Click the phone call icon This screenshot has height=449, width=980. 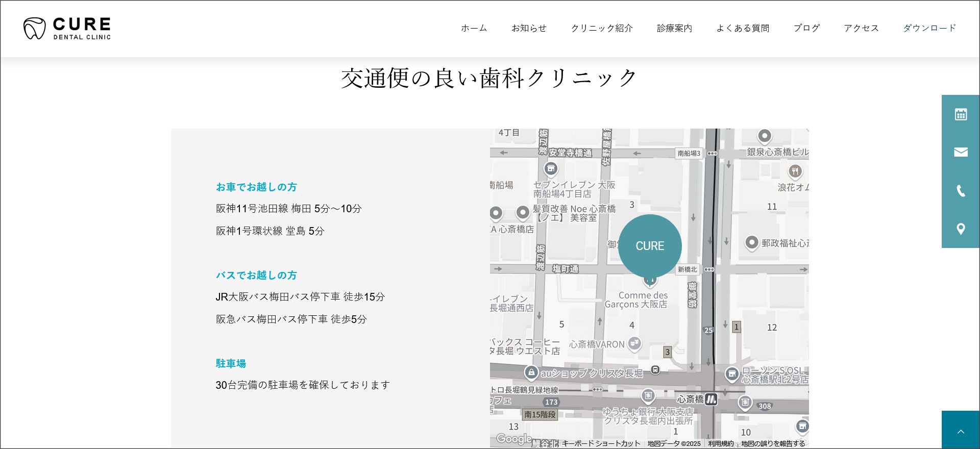point(961,191)
